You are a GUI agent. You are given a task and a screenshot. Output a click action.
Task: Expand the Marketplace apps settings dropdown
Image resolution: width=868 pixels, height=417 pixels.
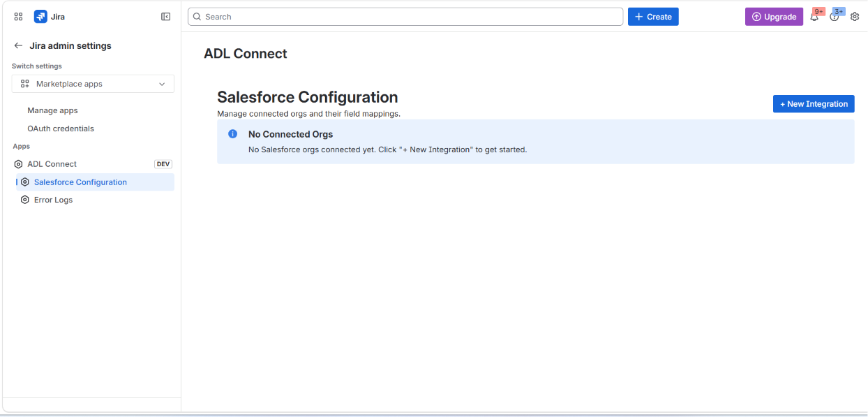pyautogui.click(x=93, y=84)
